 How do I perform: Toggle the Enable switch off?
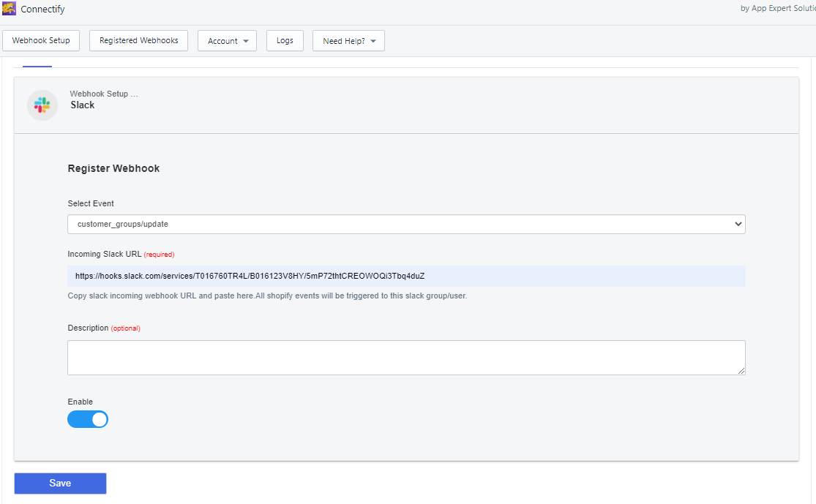click(x=88, y=419)
